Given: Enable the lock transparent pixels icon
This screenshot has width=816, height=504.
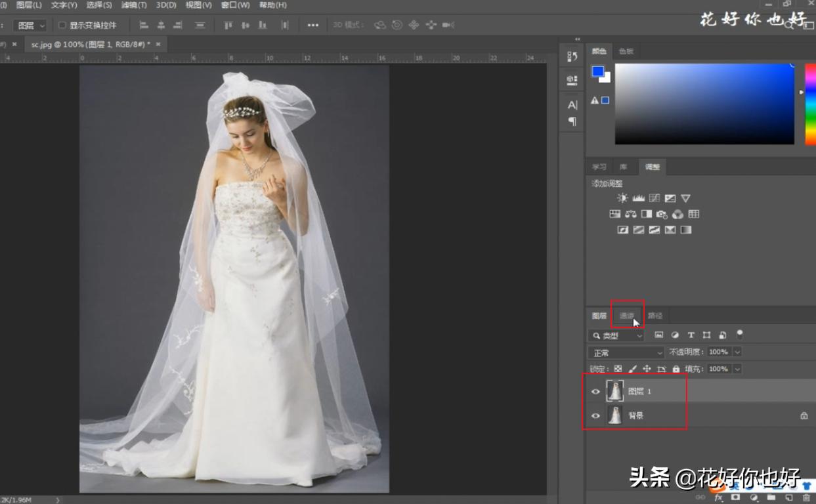Looking at the screenshot, I should coord(618,369).
